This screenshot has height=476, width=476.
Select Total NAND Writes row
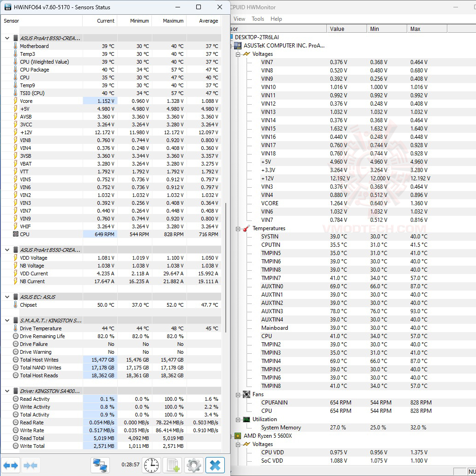click(x=111, y=368)
